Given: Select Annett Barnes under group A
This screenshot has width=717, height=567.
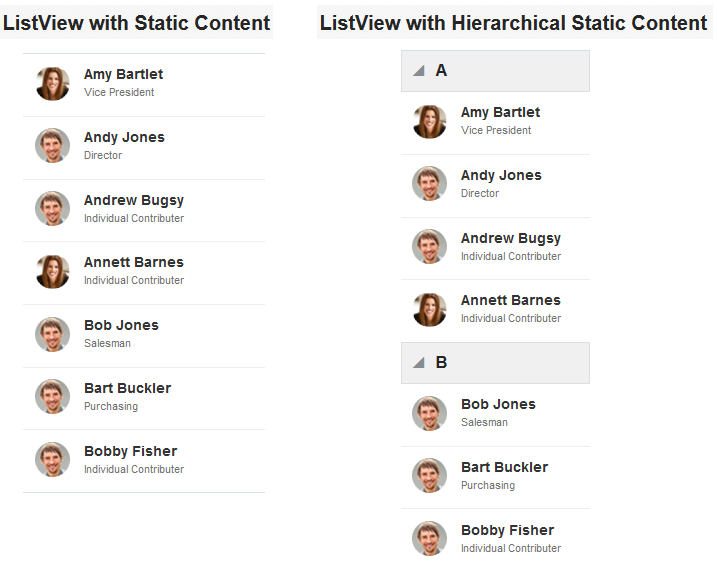Looking at the screenshot, I should coord(495,311).
